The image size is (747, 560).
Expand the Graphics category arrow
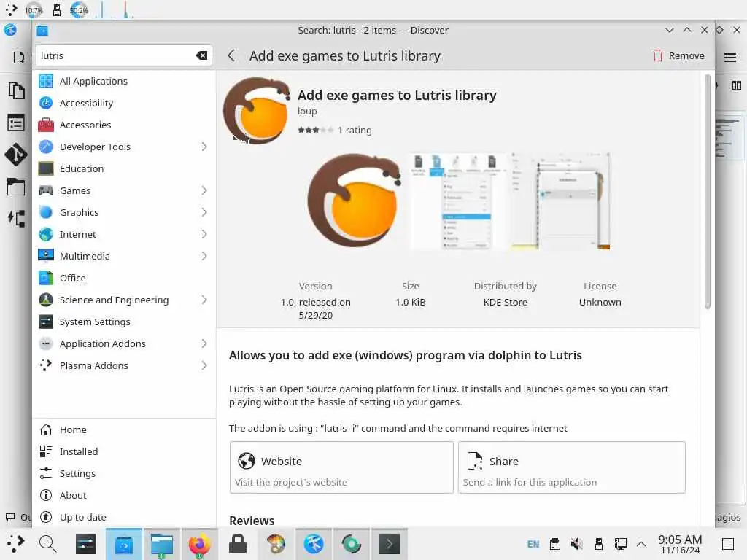click(204, 212)
